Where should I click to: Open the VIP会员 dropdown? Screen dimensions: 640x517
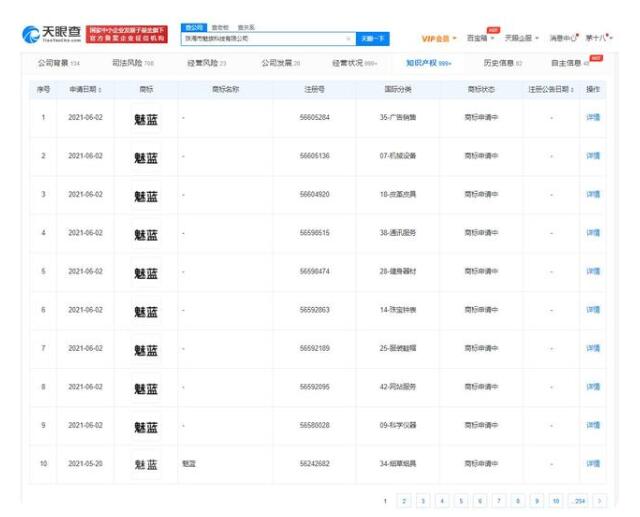pos(440,38)
